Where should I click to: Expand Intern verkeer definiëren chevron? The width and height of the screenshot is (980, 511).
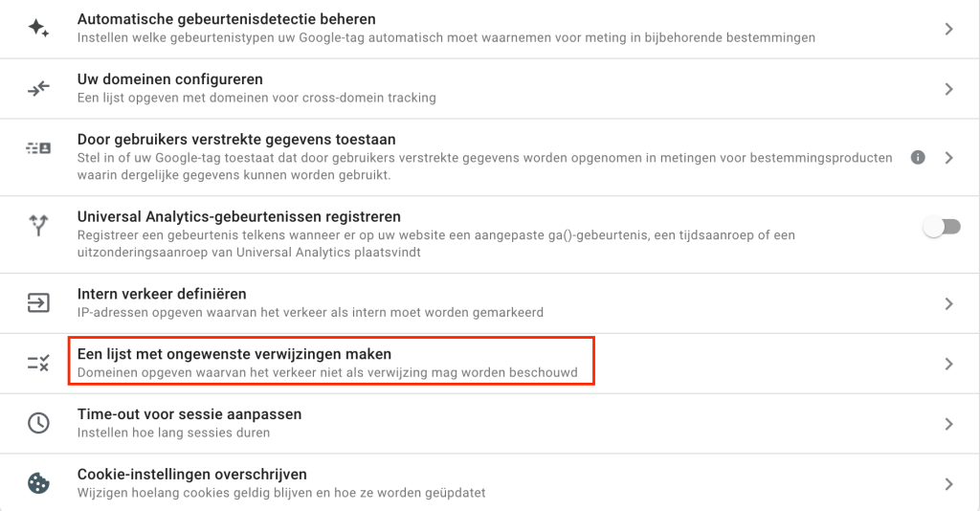point(948,303)
